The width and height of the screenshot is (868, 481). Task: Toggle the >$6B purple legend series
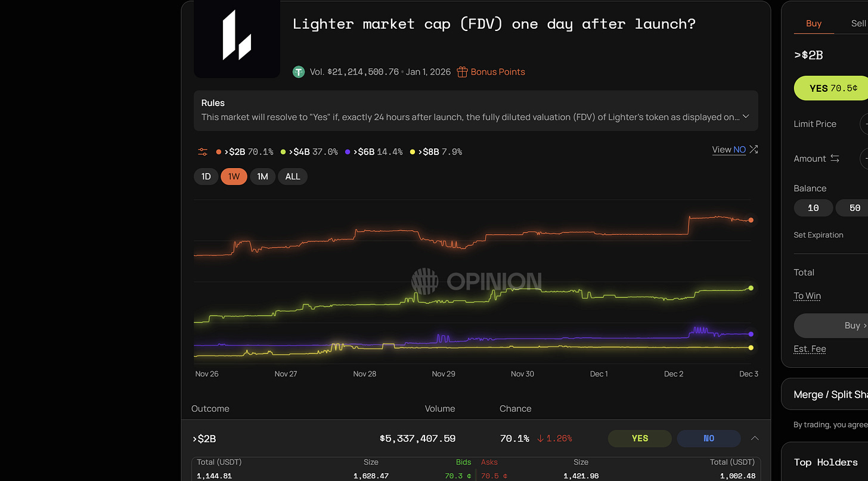pyautogui.click(x=374, y=152)
